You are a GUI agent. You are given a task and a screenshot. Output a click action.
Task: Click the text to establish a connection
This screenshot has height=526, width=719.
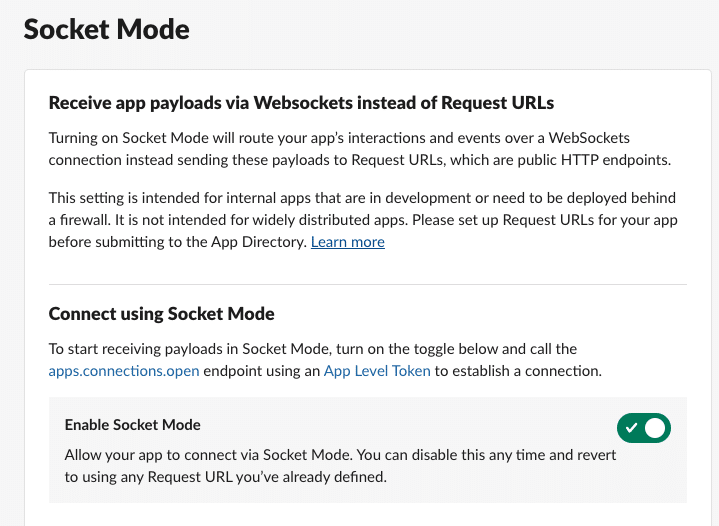coord(518,371)
